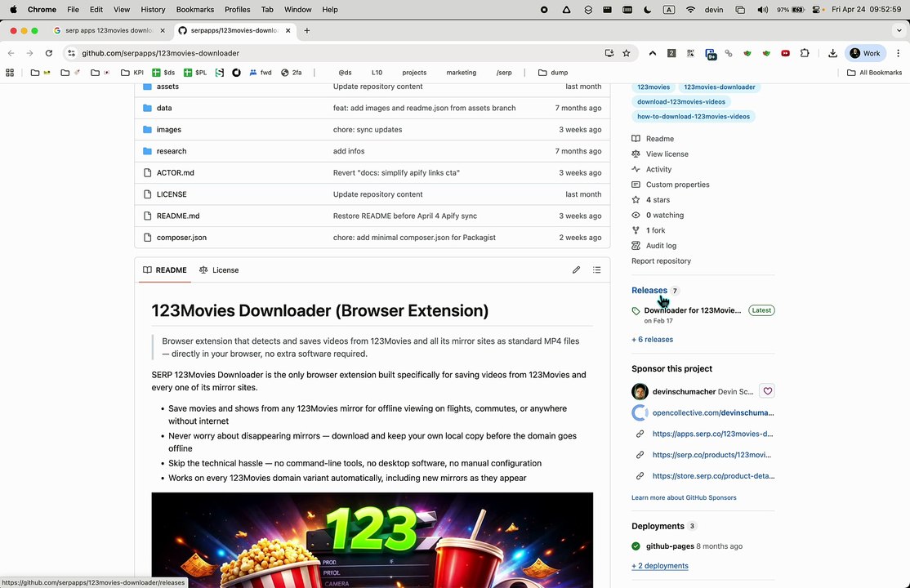The image size is (910, 588).
Task: Open macOS Control Center icon
Action: [817, 9]
